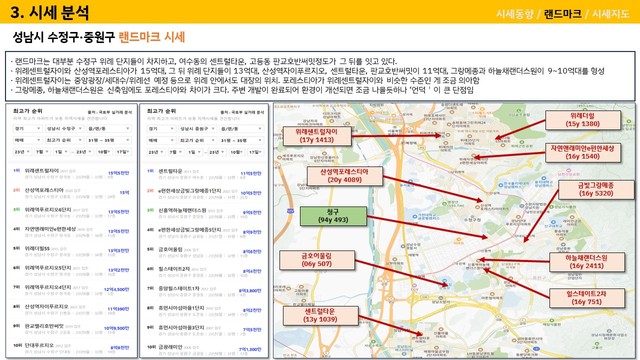Open 17일 day dropdown in 수정구 panel
Viewport: 640px width, 360px height.
123,152
